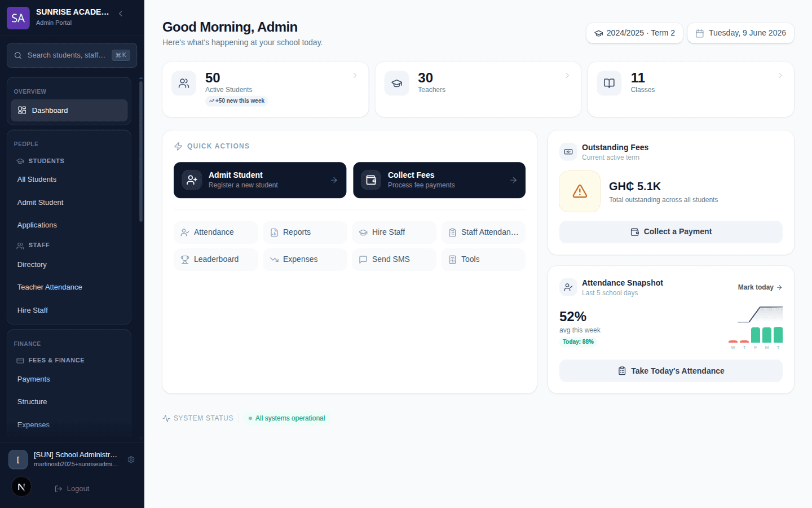Viewport: 812px width, 508px height.
Task: Open the Classes card chevron
Action: (x=780, y=76)
